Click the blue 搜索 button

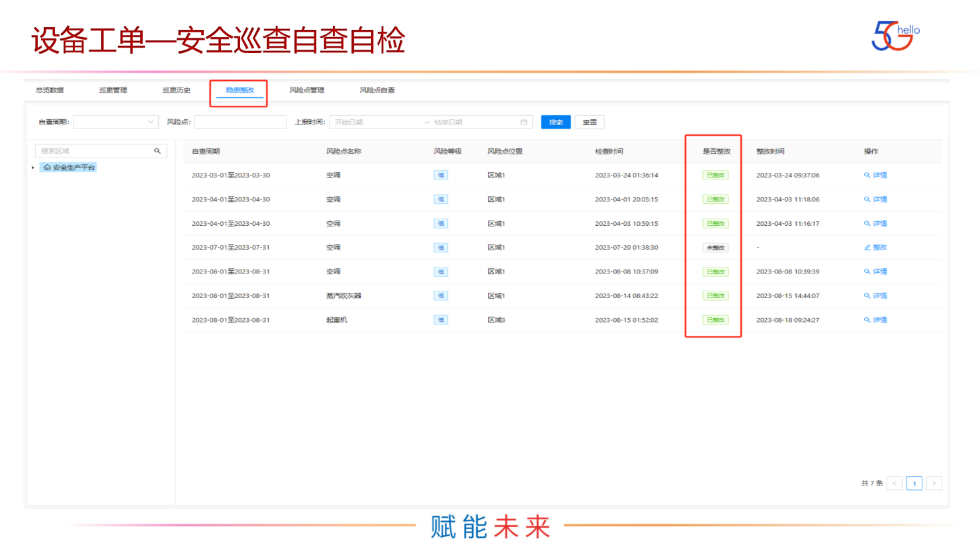tap(556, 123)
